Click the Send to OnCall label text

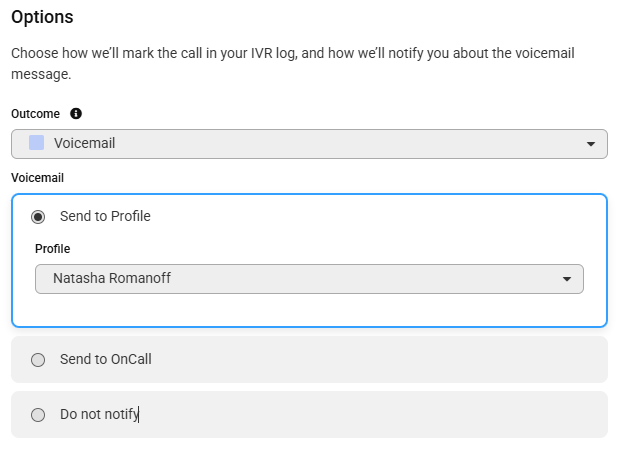coord(106,359)
